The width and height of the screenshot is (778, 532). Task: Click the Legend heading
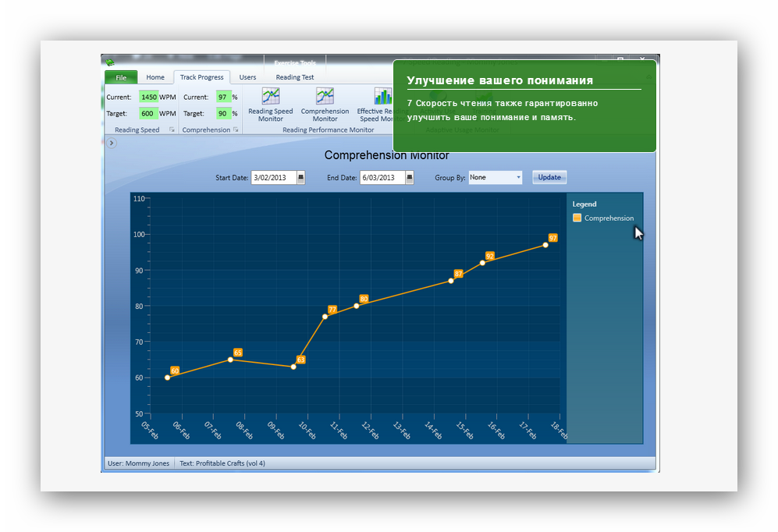(x=584, y=204)
